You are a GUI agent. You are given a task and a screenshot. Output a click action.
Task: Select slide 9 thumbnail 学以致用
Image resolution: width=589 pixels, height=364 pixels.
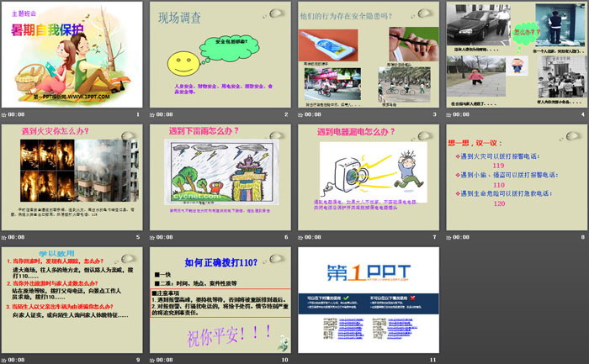(72, 300)
